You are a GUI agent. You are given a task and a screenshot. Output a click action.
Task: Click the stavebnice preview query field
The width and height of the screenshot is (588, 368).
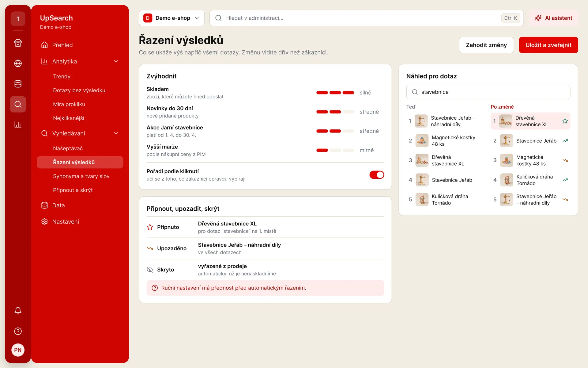[488, 92]
